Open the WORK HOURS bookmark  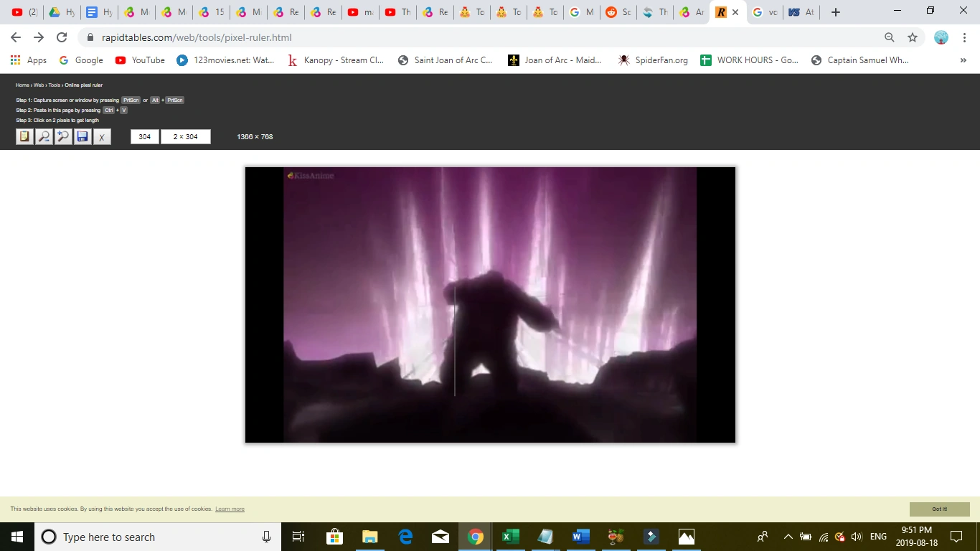tap(749, 60)
